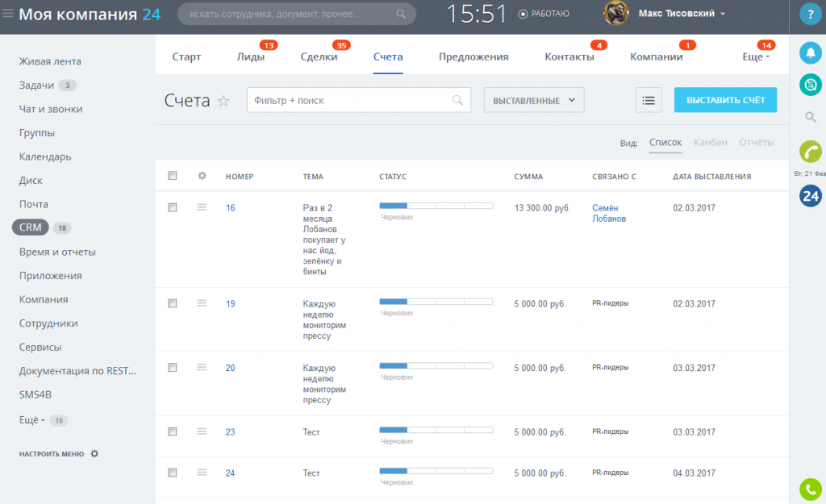Add the Счета page to favorites with the star
The height and width of the screenshot is (504, 826).
(223, 101)
